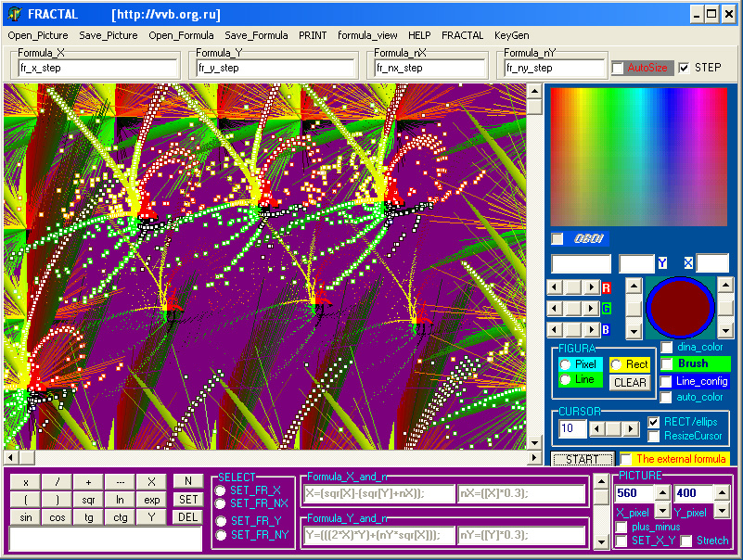Enable the Brush checkbox
743x560 pixels.
(x=667, y=363)
